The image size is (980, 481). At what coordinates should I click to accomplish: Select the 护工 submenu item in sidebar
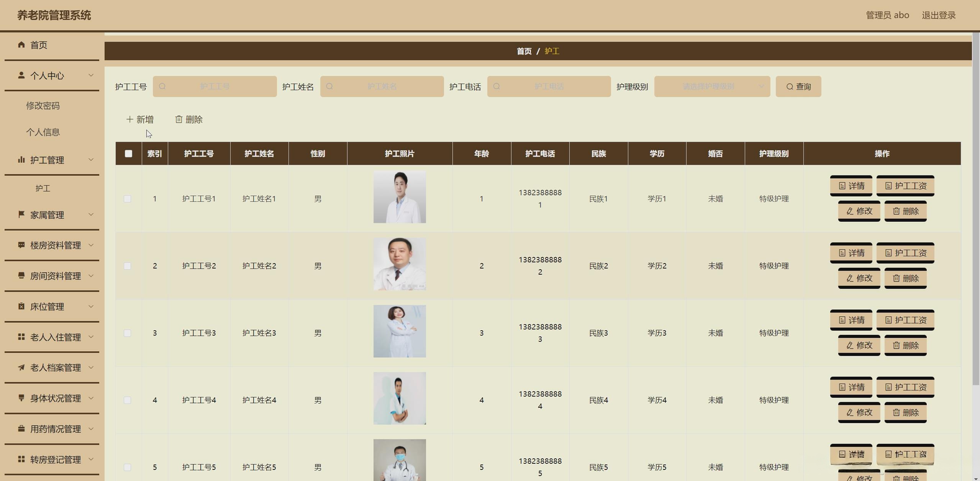pyautogui.click(x=43, y=188)
